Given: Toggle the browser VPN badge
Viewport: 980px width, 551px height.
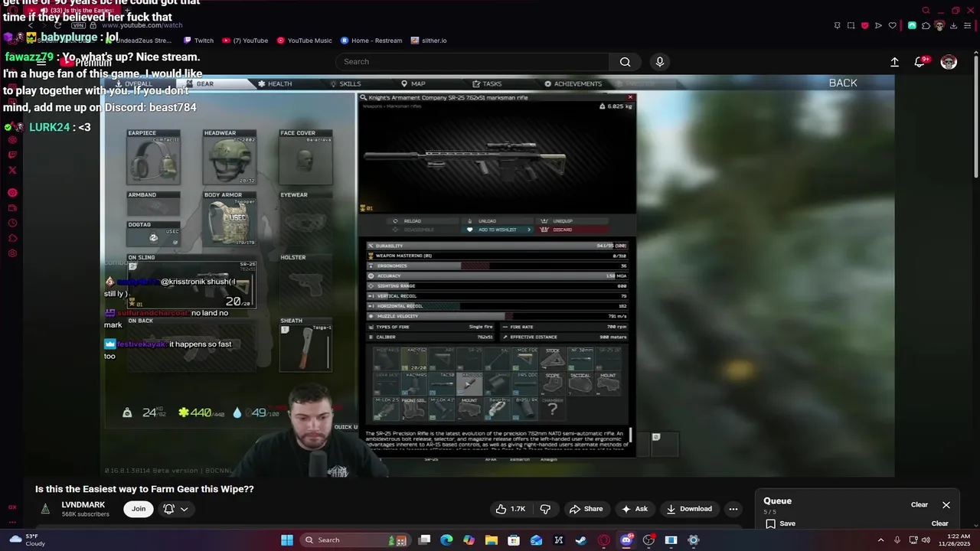Looking at the screenshot, I should click(x=79, y=25).
